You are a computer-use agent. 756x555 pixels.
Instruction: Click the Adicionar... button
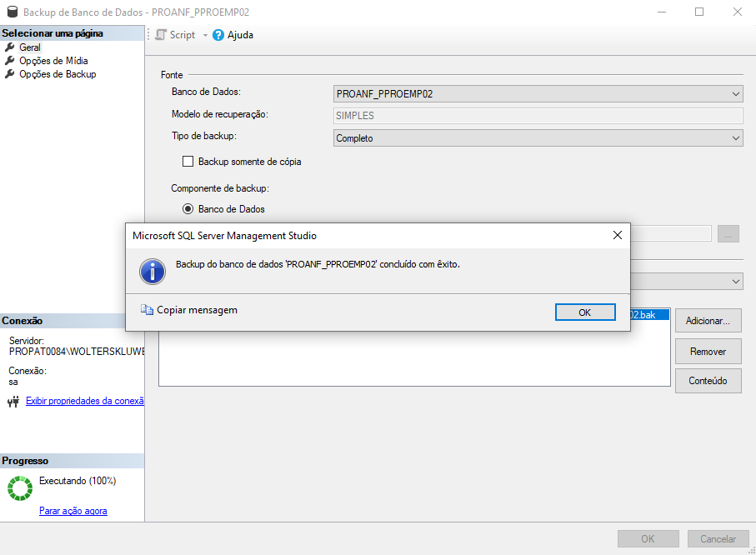[708, 321]
